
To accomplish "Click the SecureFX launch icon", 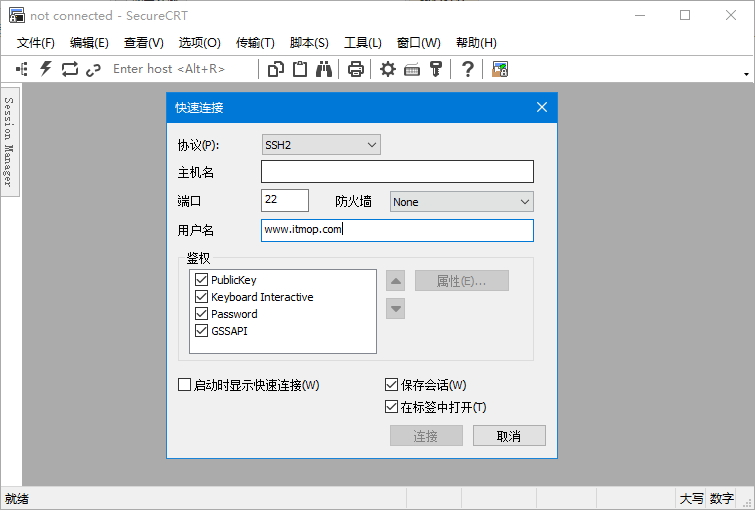I will click(x=500, y=69).
